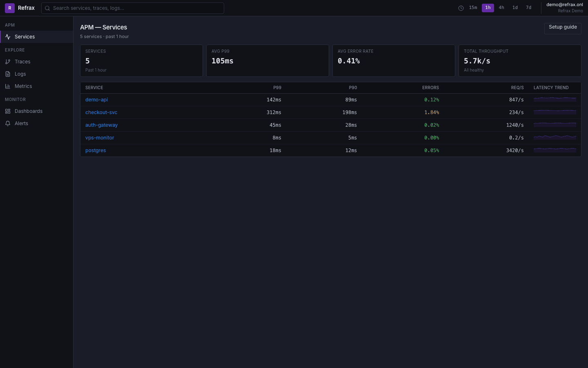The height and width of the screenshot is (368, 588).
Task: Click the AVG P99 105ms card
Action: 267,61
